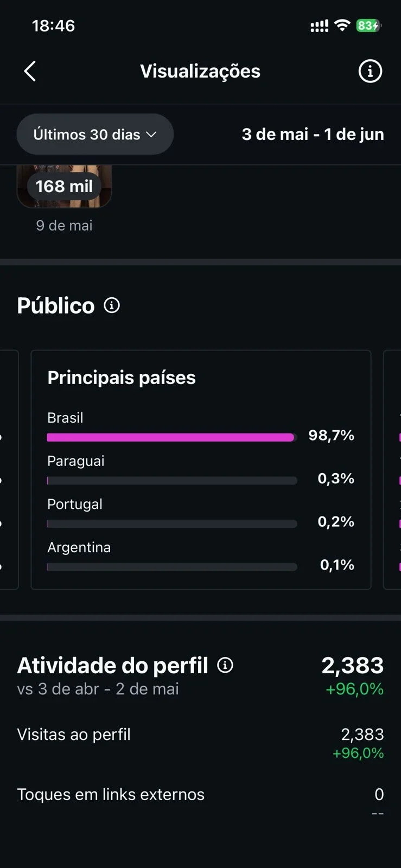Open the info icon beside Visualizações
Screen dimensions: 401x868
tap(370, 71)
